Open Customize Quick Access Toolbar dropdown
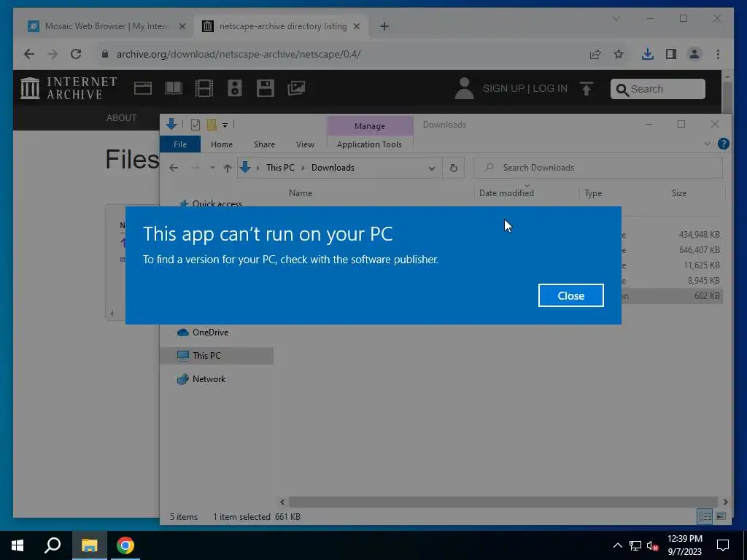 (x=225, y=125)
